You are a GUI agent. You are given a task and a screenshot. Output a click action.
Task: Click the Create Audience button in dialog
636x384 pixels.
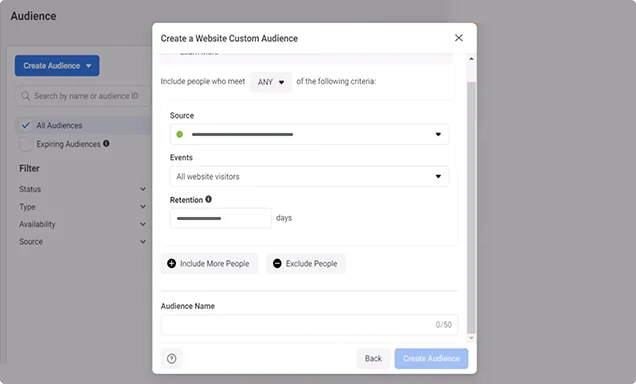[432, 358]
